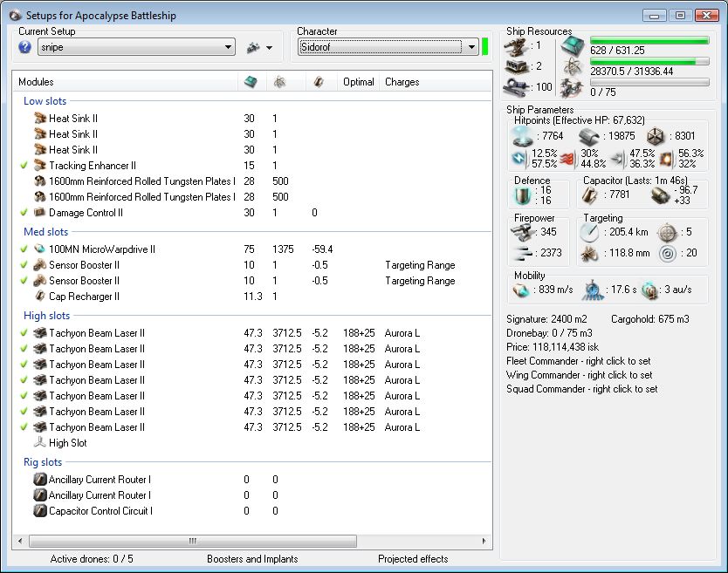Click the green character status indicator

pos(485,47)
